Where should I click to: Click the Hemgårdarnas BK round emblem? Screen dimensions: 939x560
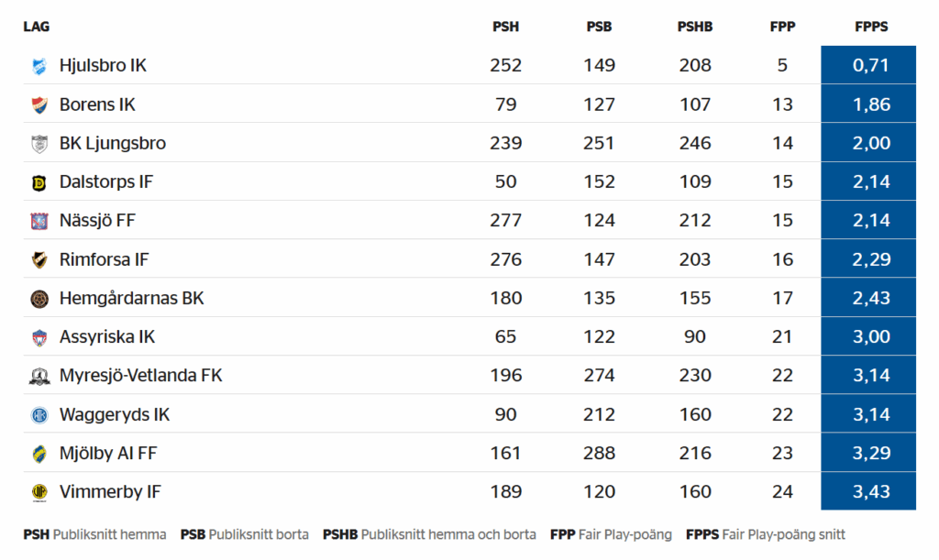39,299
